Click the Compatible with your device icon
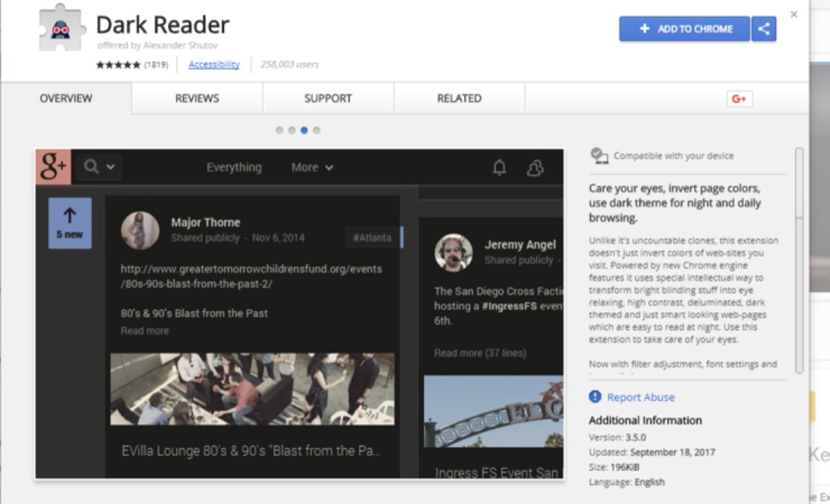 pos(599,156)
